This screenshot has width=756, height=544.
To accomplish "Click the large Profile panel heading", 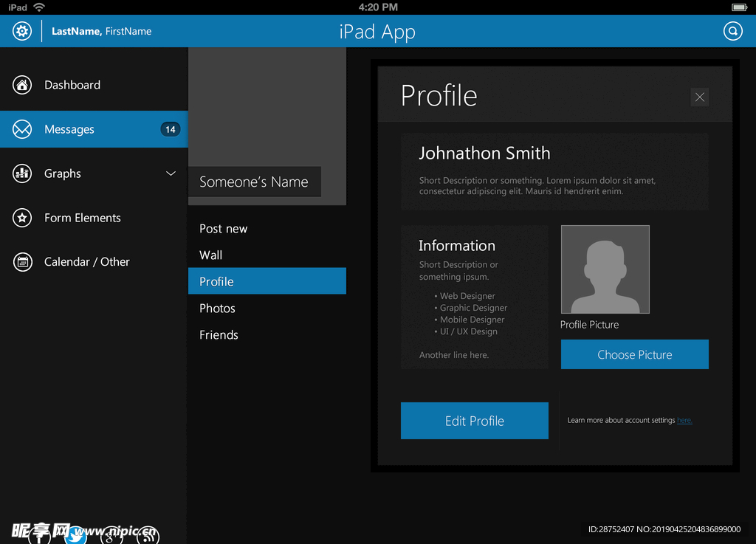I will [439, 95].
